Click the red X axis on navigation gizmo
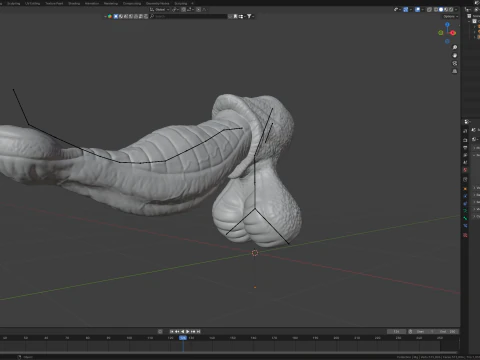480x360 pixels. [453, 33]
